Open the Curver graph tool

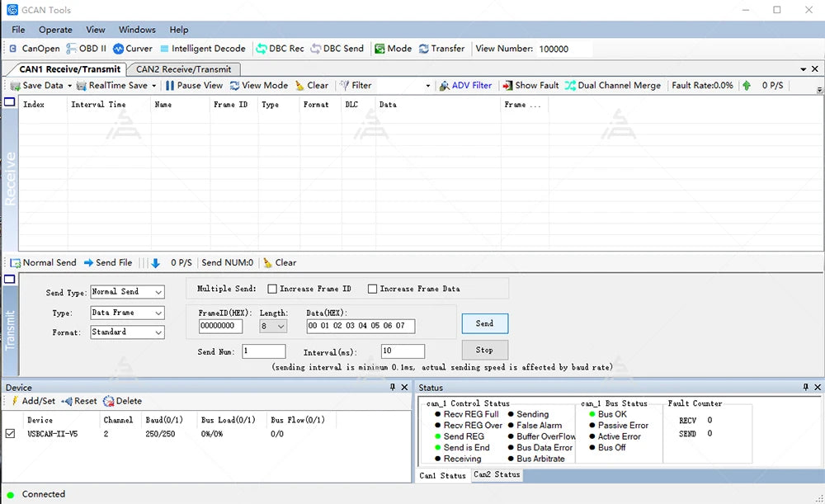pos(133,49)
